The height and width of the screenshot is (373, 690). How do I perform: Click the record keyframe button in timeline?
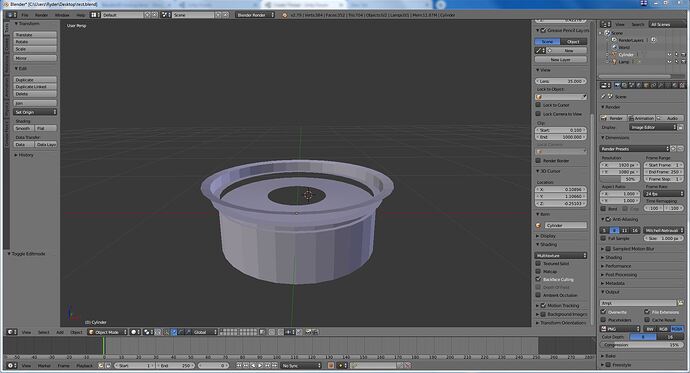point(330,365)
